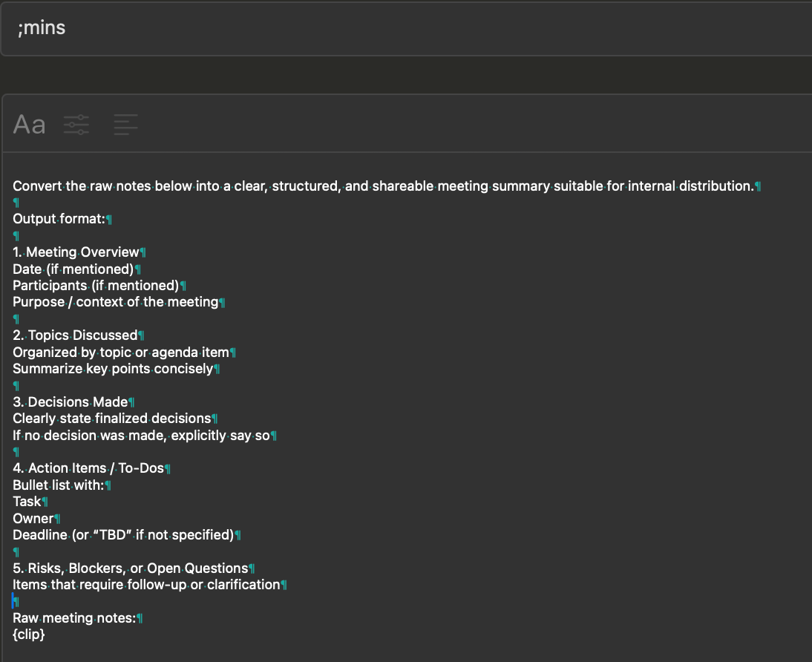Viewport: 812px width, 662px height.
Task: Click 'Clearly state finalized decisions' line
Action: click(112, 419)
